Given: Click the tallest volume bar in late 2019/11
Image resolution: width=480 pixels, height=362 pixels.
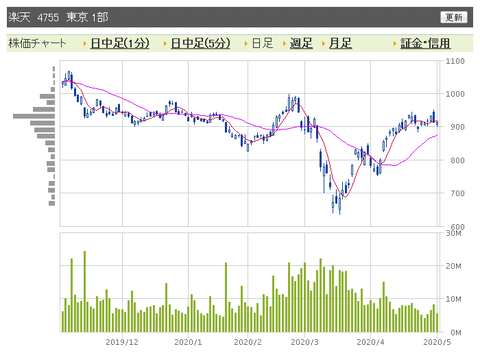Looking at the screenshot, I should pos(85,291).
